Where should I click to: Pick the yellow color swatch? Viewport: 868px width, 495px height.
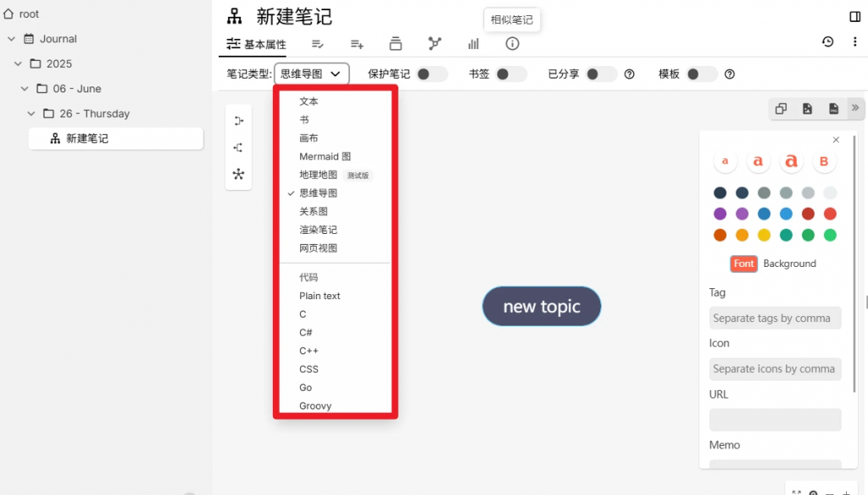pyautogui.click(x=764, y=235)
